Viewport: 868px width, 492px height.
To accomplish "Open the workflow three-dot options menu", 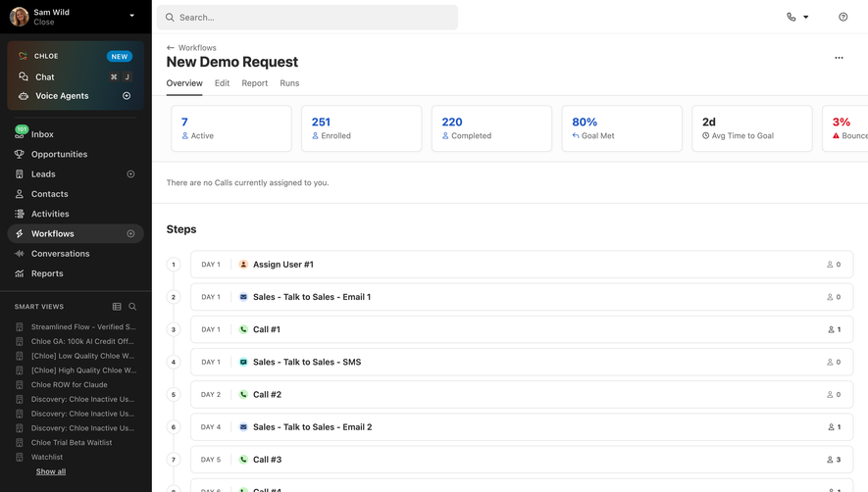I will click(839, 58).
